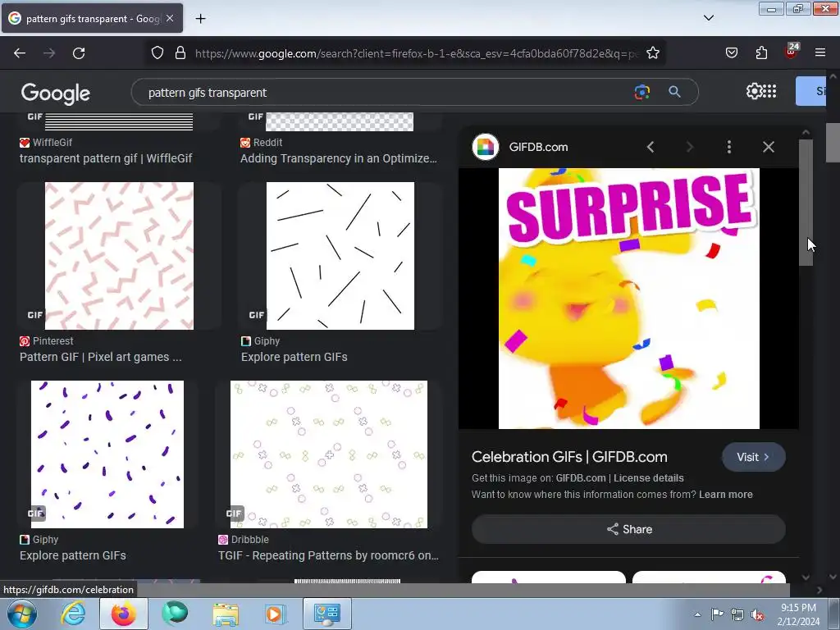Image resolution: width=840 pixels, height=630 pixels.
Task: Click the Google logo
Action: (x=56, y=94)
